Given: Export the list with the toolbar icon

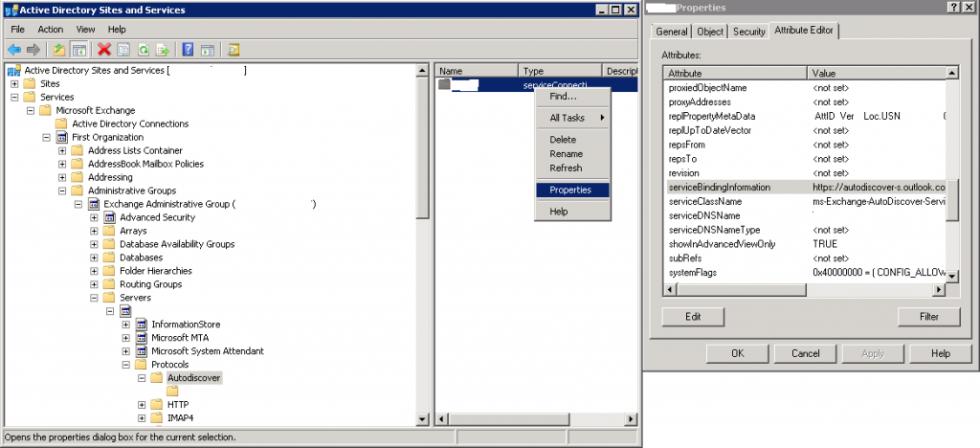Looking at the screenshot, I should [163, 50].
